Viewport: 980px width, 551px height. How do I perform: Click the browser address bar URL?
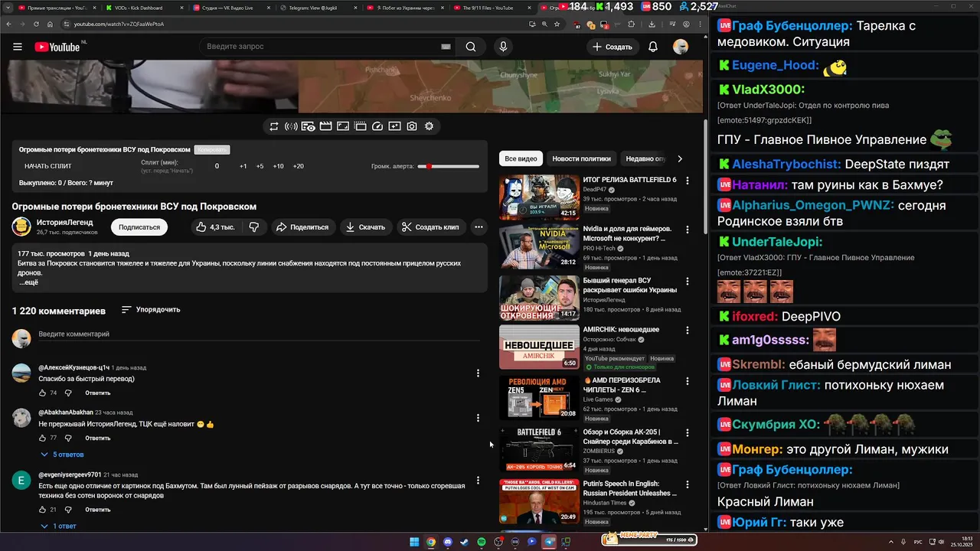[x=119, y=24]
